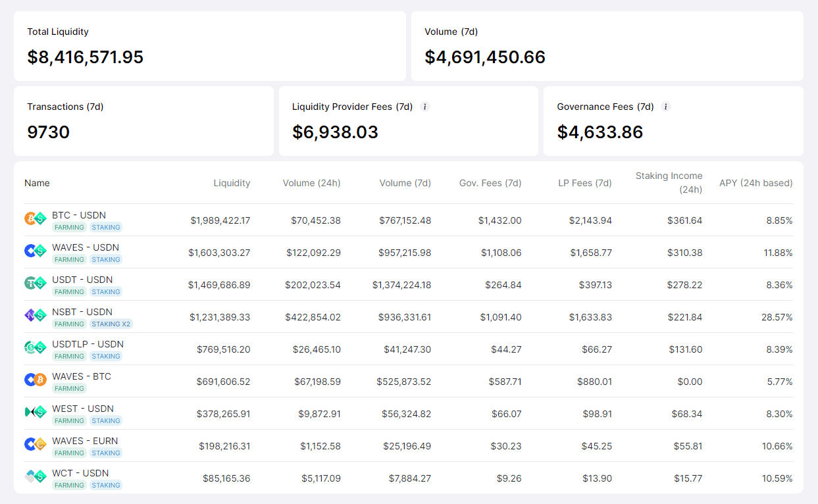
Task: Sort table by Gov. Fees (7d) header
Action: (490, 183)
